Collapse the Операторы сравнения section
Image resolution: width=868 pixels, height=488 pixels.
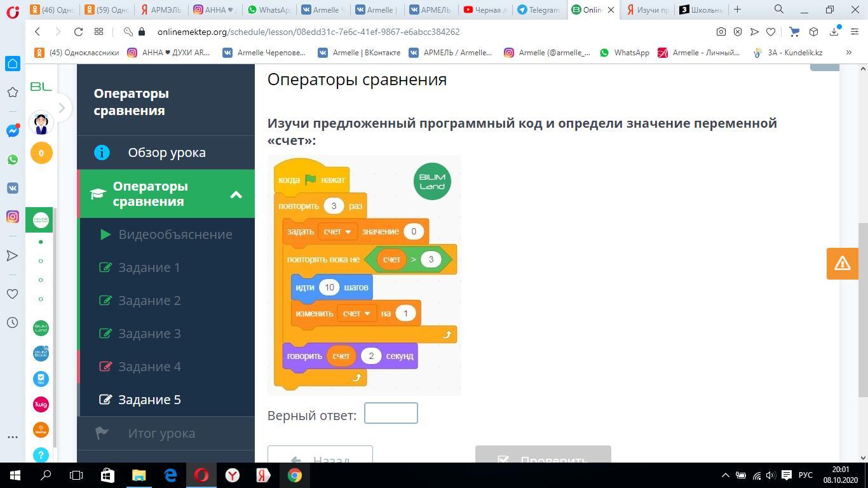coord(236,194)
